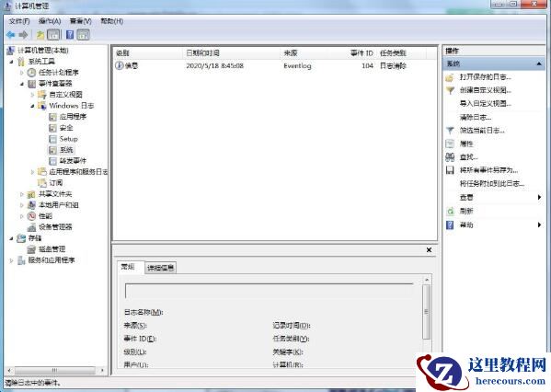The height and width of the screenshot is (392, 551).
Task: Select the 系统 log in tree
Action: (x=66, y=150)
